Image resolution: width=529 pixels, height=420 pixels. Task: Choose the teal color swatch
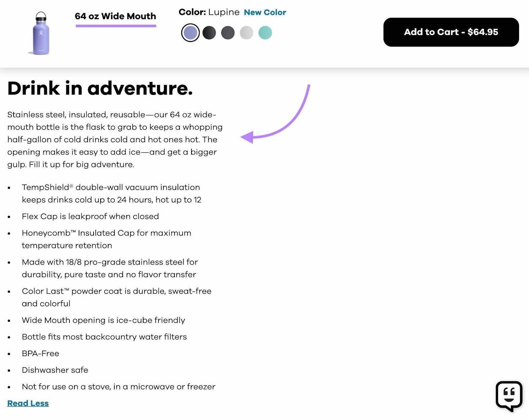coord(265,32)
